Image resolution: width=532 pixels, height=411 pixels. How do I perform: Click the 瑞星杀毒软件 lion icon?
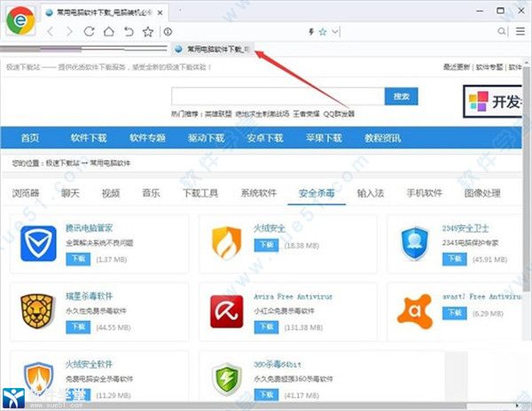(36, 311)
